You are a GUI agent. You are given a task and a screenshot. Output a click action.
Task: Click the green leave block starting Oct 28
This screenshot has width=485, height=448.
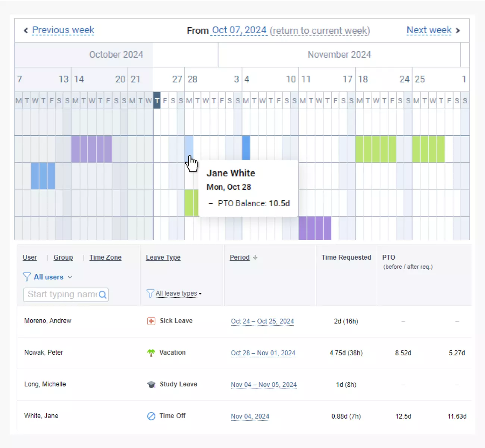[x=191, y=203]
